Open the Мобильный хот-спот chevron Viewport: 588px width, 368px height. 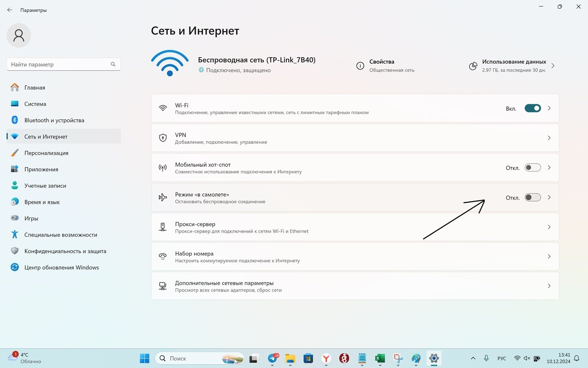click(x=549, y=168)
